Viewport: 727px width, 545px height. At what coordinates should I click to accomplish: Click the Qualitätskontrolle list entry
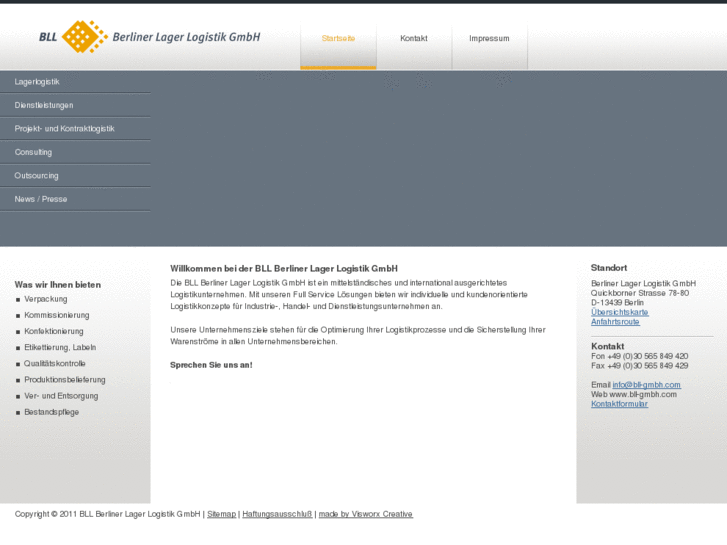pos(55,364)
